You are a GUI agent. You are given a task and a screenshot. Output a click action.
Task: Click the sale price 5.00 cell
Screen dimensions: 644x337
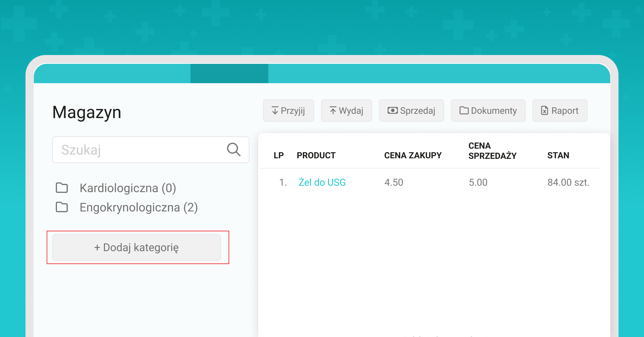tap(478, 182)
